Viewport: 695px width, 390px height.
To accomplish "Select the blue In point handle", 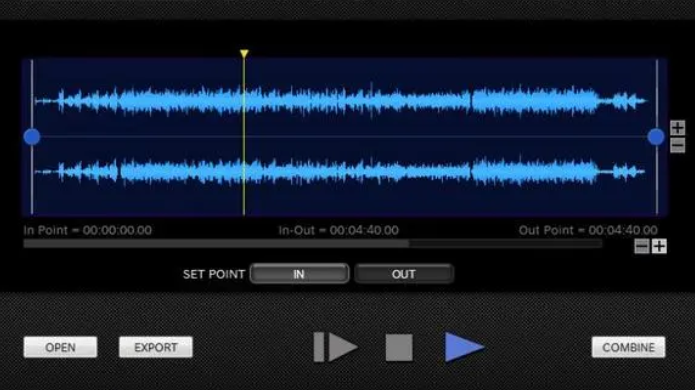I will click(32, 136).
